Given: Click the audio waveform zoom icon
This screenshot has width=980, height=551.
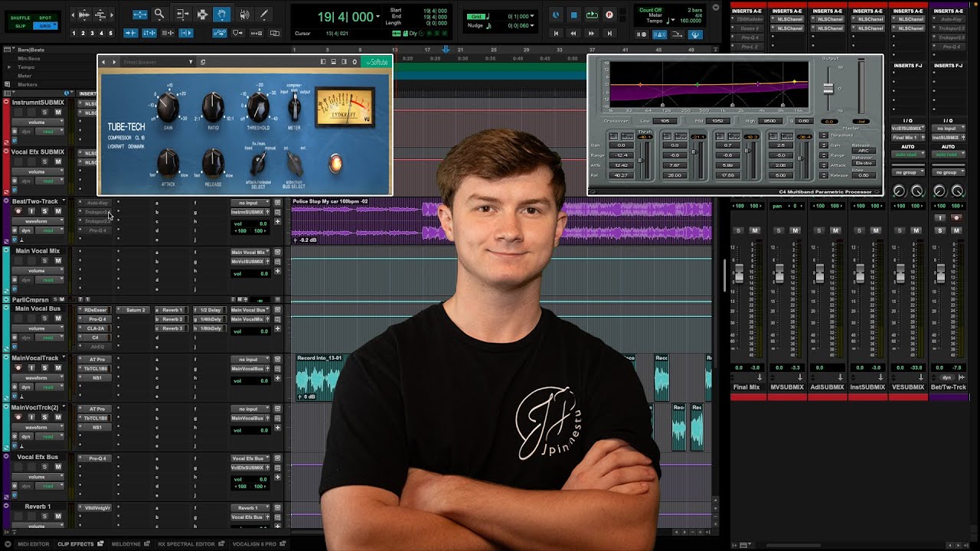Looking at the screenshot, I should point(84,15).
